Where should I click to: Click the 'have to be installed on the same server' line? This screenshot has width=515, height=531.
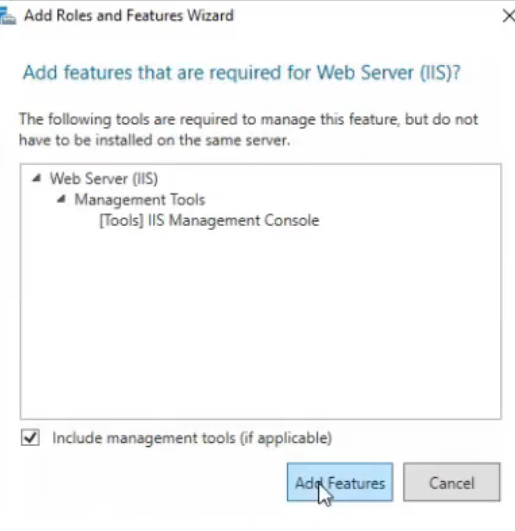pyautogui.click(x=154, y=140)
